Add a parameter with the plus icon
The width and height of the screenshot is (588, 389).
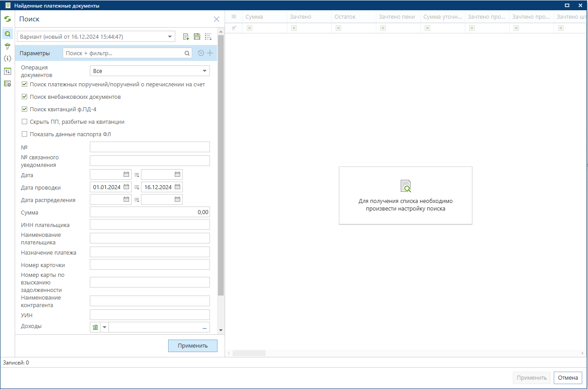(x=210, y=53)
